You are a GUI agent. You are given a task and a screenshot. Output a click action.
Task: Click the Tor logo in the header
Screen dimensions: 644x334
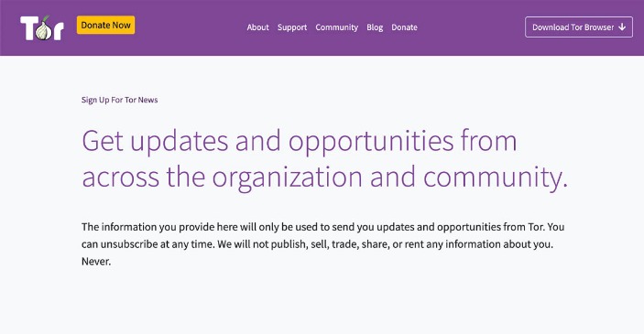point(42,27)
